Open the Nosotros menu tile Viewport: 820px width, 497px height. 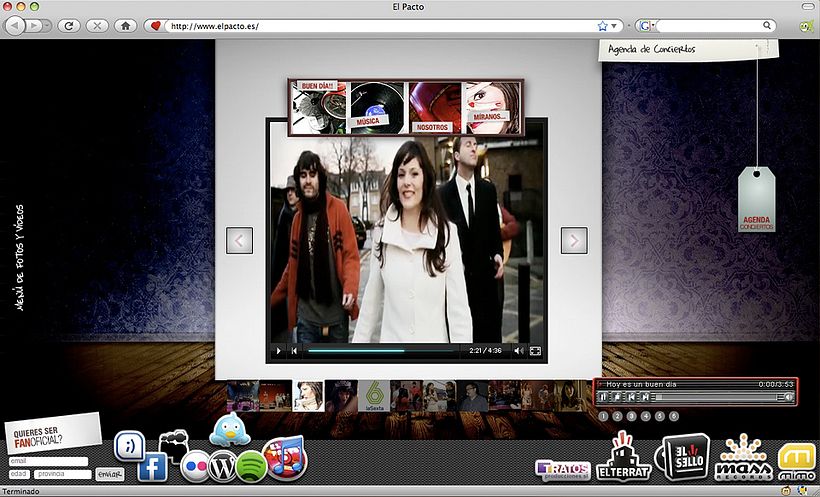pos(435,107)
